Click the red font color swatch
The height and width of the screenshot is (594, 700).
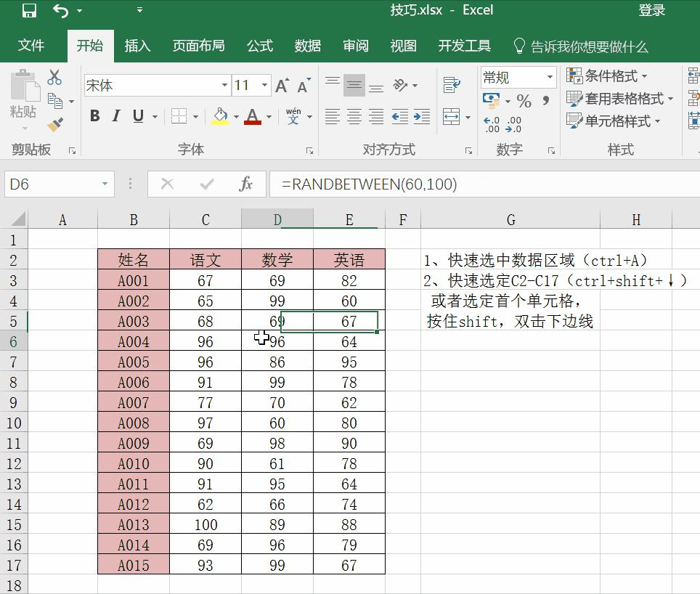(x=251, y=121)
